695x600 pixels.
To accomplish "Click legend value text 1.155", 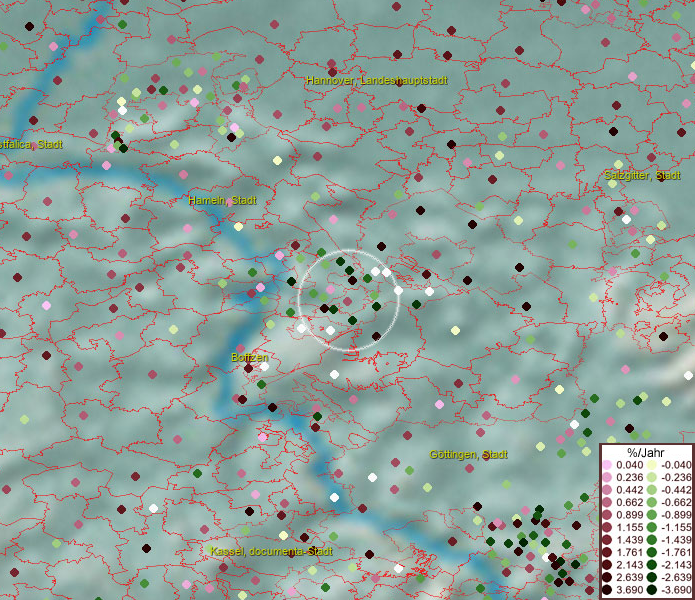I will pyautogui.click(x=629, y=527).
